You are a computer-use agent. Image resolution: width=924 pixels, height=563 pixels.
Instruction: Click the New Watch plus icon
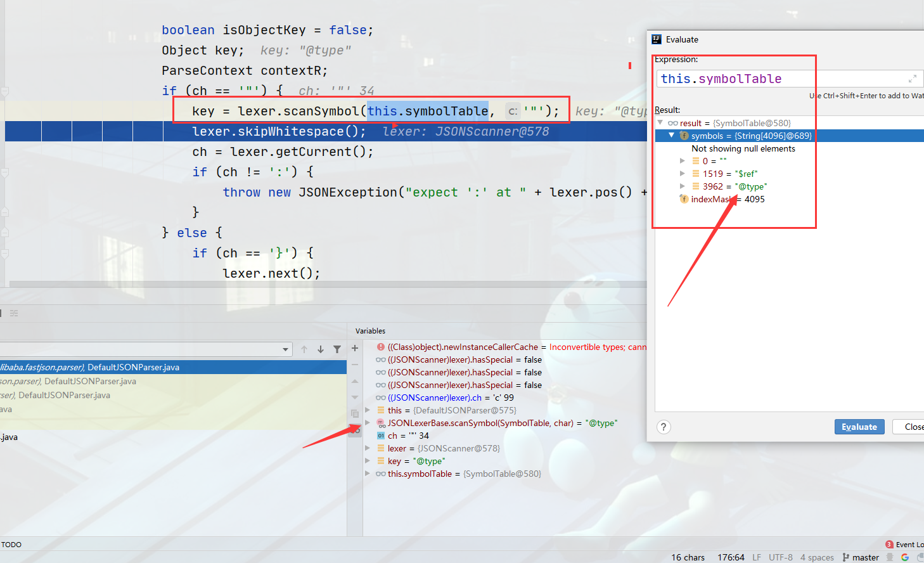tap(355, 349)
